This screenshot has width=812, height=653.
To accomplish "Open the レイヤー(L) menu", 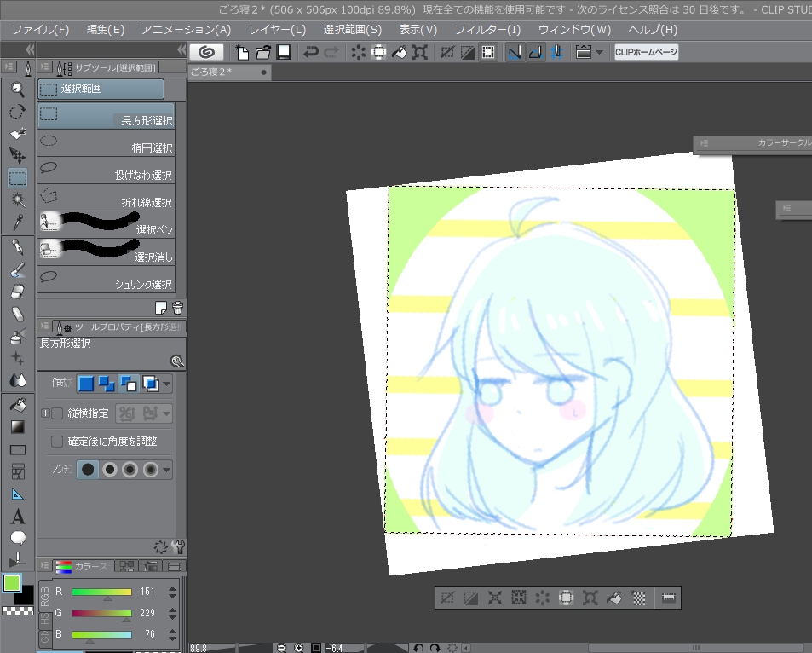I will tap(277, 30).
